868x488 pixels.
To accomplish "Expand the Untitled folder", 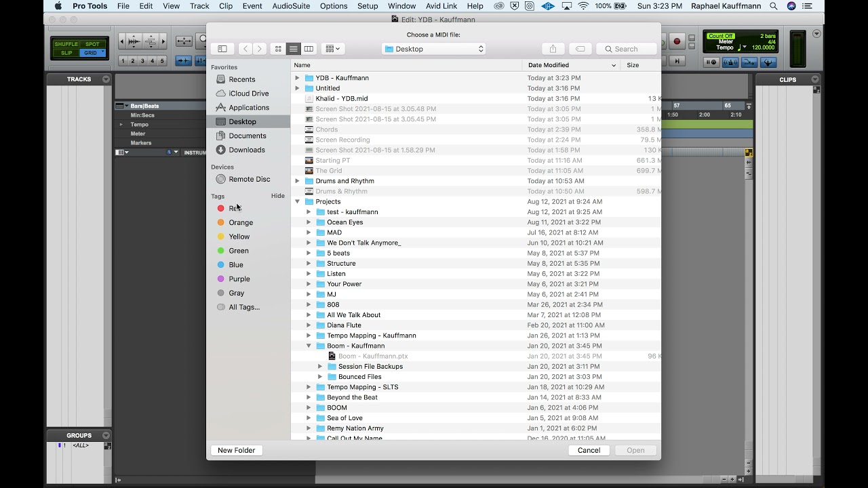I will tap(297, 88).
